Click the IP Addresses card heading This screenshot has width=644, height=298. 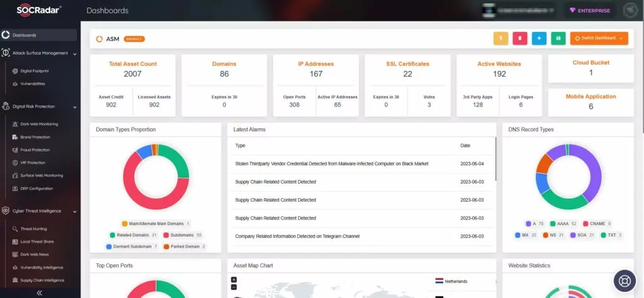pyautogui.click(x=316, y=64)
